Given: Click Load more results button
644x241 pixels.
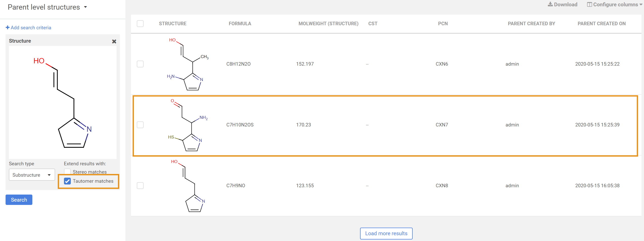Looking at the screenshot, I should coord(386,233).
